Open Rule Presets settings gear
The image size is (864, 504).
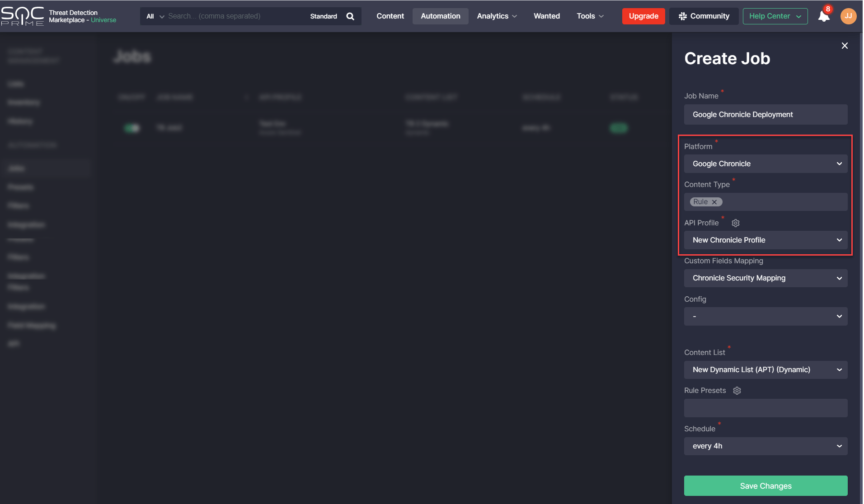737,391
